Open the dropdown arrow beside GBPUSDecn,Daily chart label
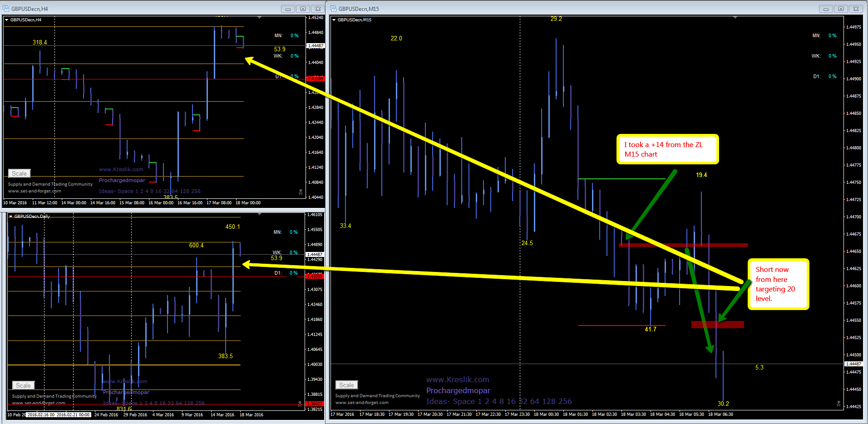Screen dimensions: 868x424 [x=11, y=217]
